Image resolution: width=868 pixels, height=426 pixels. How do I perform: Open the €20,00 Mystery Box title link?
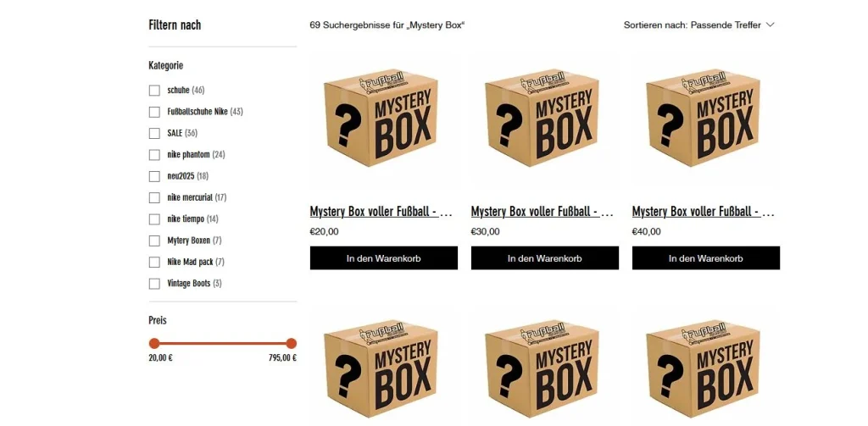381,212
